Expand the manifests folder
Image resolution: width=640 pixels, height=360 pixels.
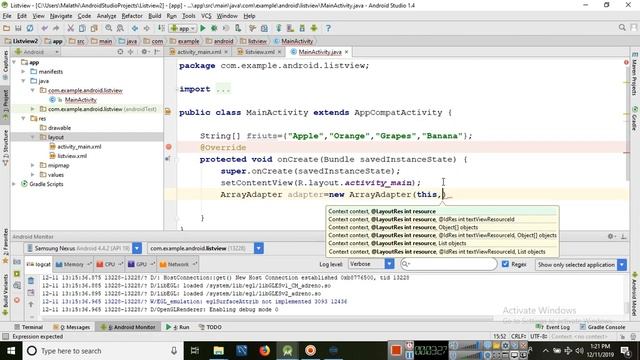click(23, 71)
